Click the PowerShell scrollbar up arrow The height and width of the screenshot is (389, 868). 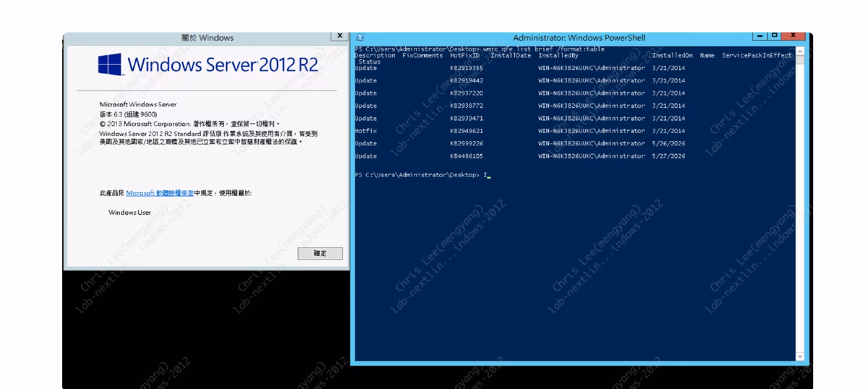[x=799, y=51]
